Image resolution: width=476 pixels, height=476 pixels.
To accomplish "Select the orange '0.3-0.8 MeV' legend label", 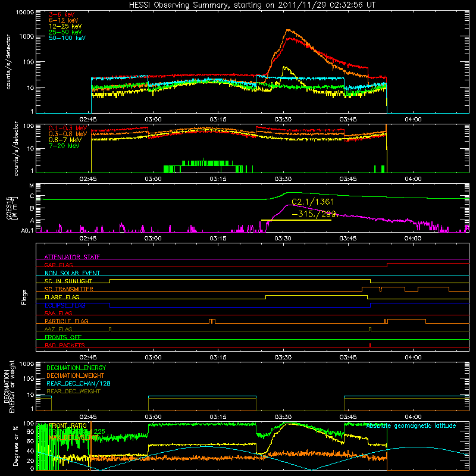I will (x=68, y=134).
